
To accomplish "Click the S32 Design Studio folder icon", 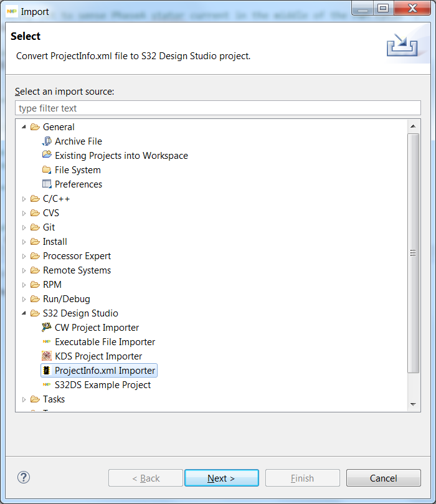I will [x=35, y=313].
